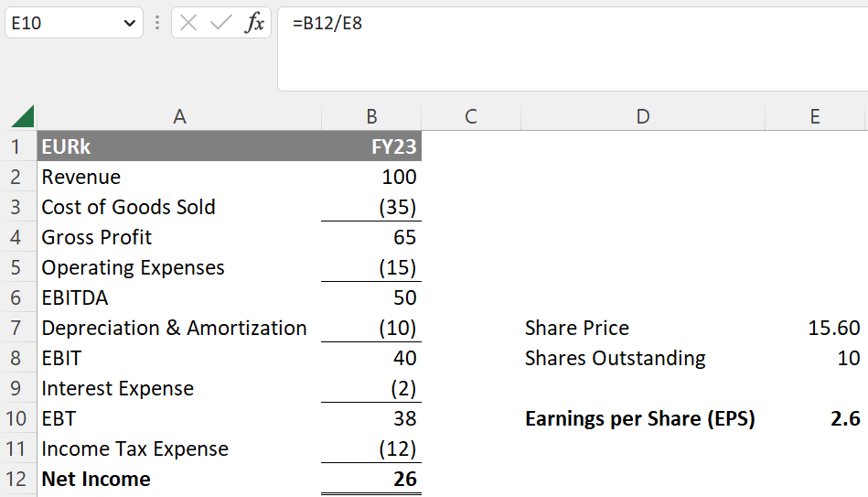
Task: Expand the Name Box dropdown arrow
Action: [128, 24]
